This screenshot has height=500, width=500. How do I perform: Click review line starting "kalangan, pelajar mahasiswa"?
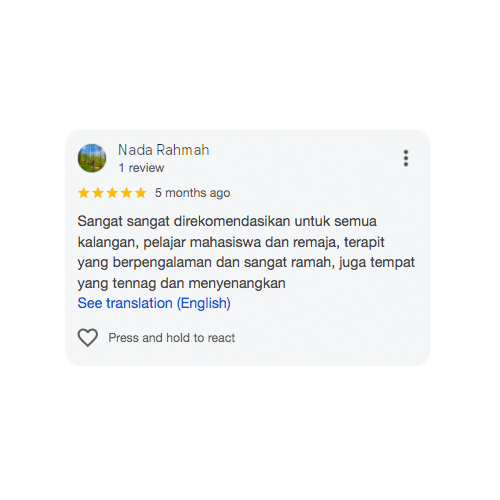[x=231, y=242]
